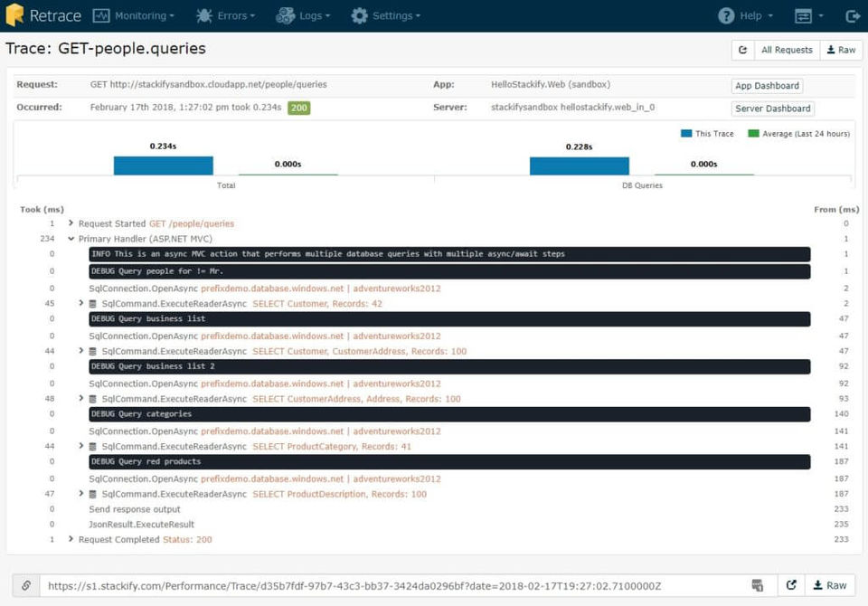Click the link chain icon beside URL
The image size is (868, 606).
(x=26, y=585)
